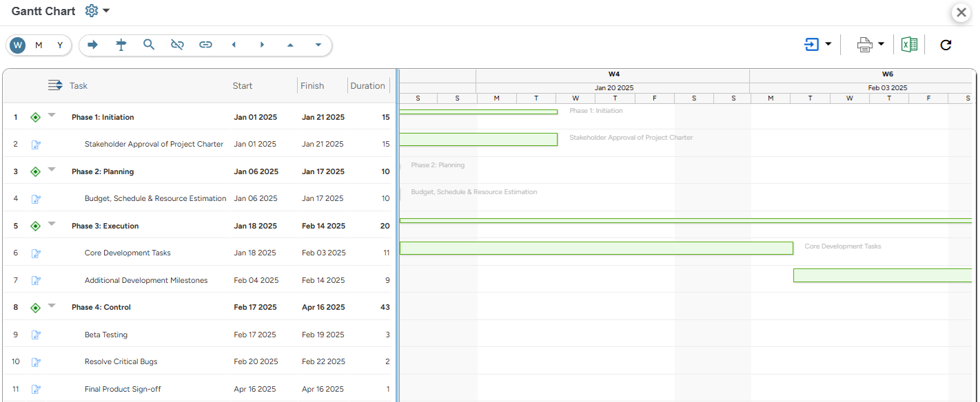Click the task note icon on the Additional Development Milestones row

click(36, 280)
